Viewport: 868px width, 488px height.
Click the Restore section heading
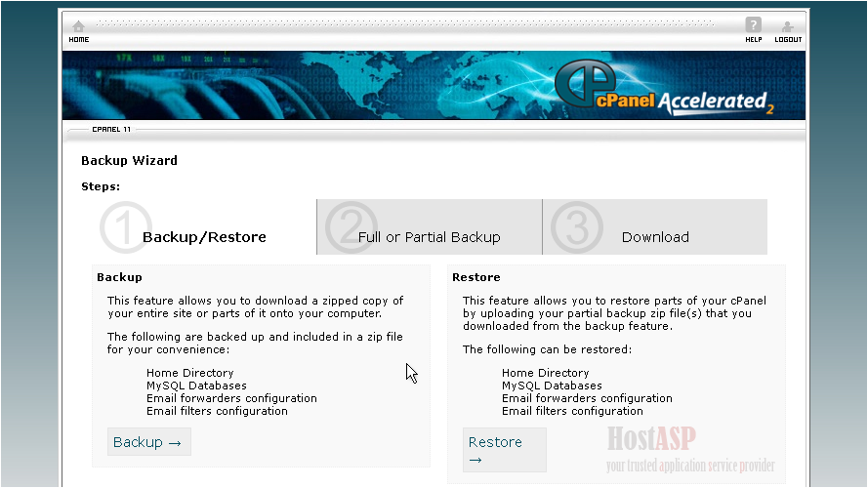[475, 277]
